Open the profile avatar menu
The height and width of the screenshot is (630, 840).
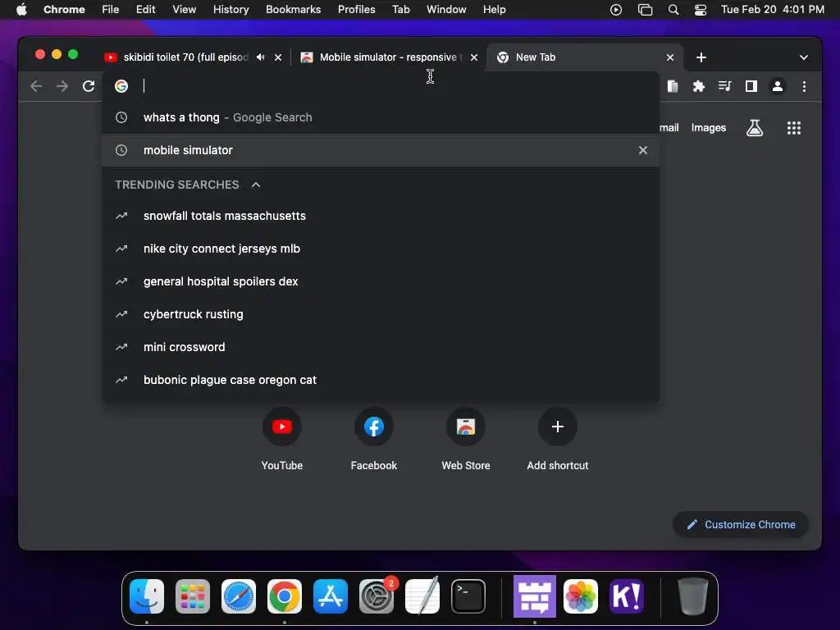click(x=778, y=86)
